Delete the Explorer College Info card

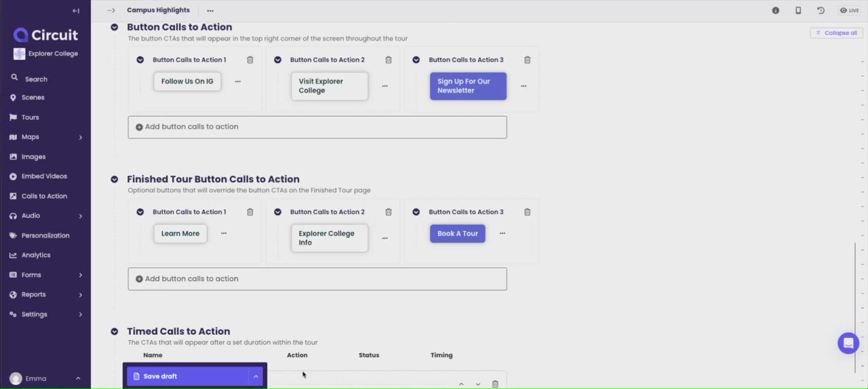(x=389, y=212)
